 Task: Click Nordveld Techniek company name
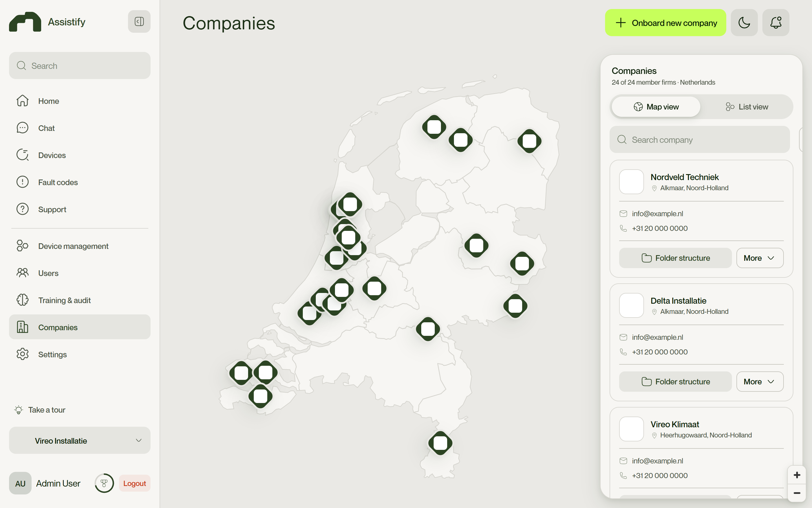click(685, 177)
